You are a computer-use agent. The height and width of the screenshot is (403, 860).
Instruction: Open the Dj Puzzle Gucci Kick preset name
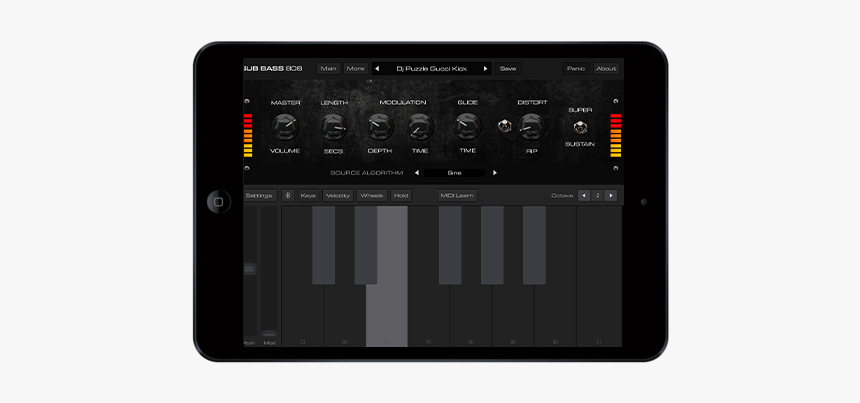pyautogui.click(x=431, y=69)
